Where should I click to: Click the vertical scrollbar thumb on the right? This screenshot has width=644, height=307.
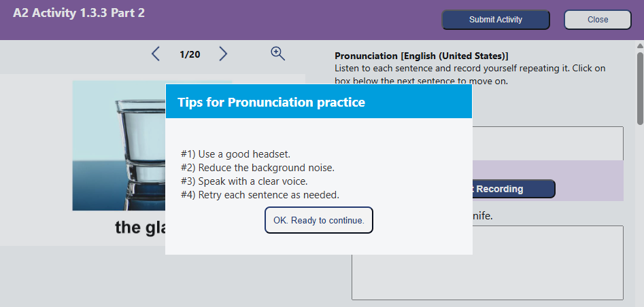[x=640, y=88]
